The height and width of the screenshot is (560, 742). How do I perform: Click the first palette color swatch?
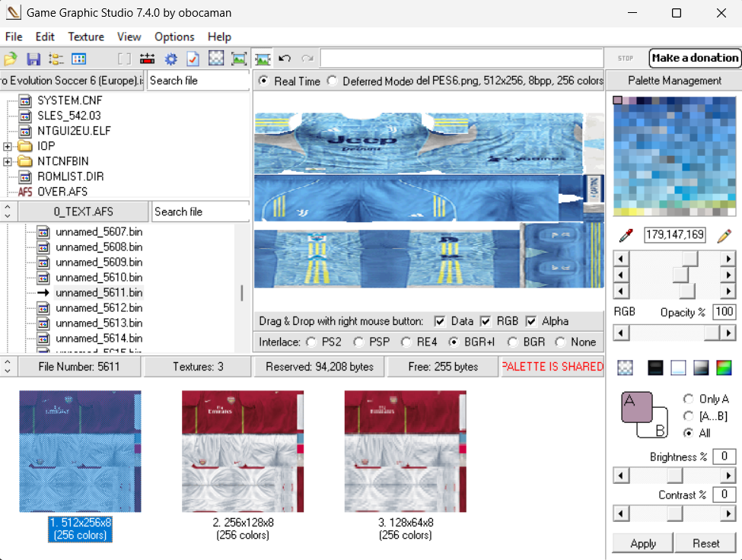point(617,100)
